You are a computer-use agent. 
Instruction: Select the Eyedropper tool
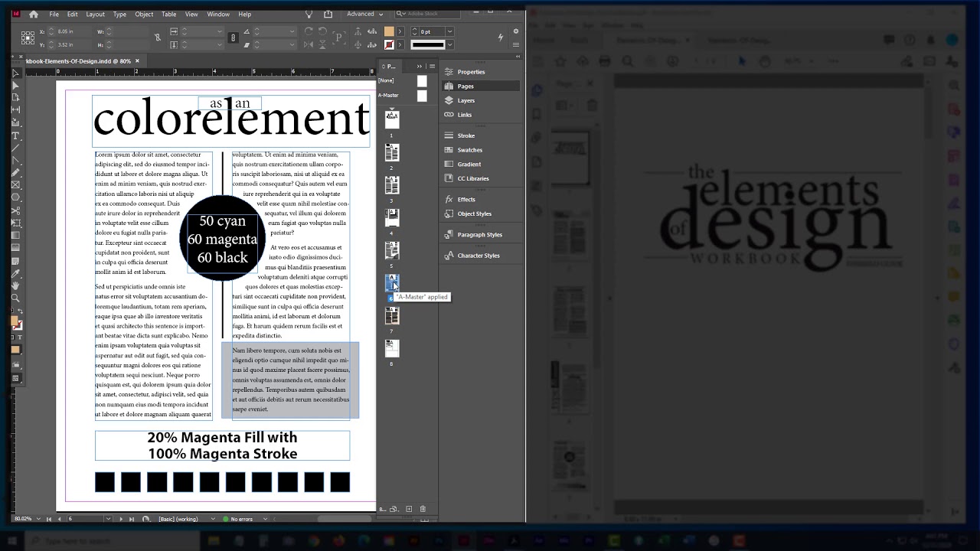15,272
